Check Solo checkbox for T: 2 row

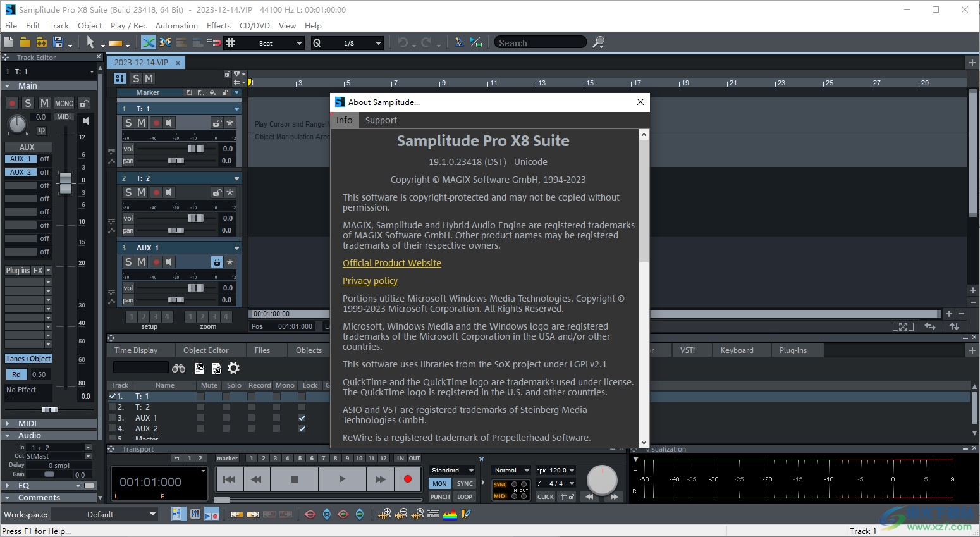[226, 407]
